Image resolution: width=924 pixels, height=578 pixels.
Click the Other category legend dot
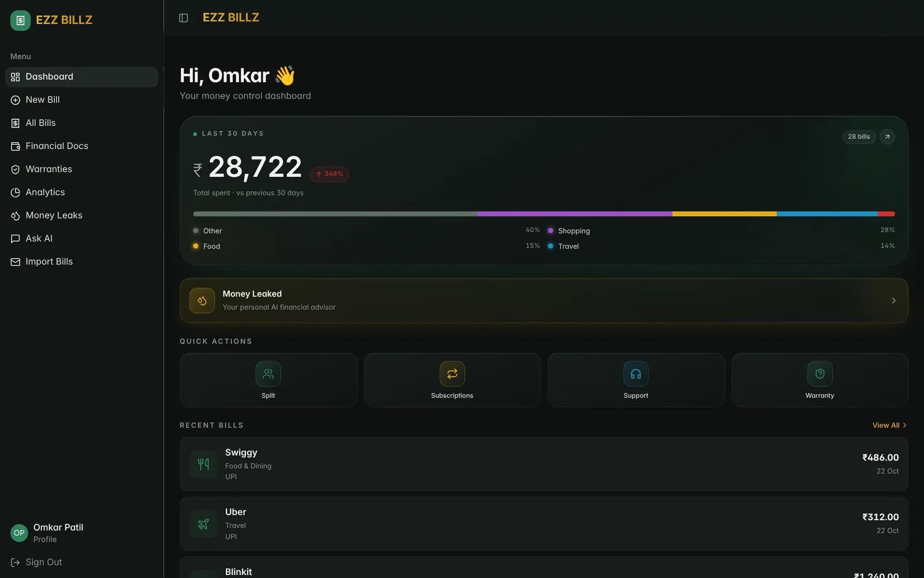196,231
